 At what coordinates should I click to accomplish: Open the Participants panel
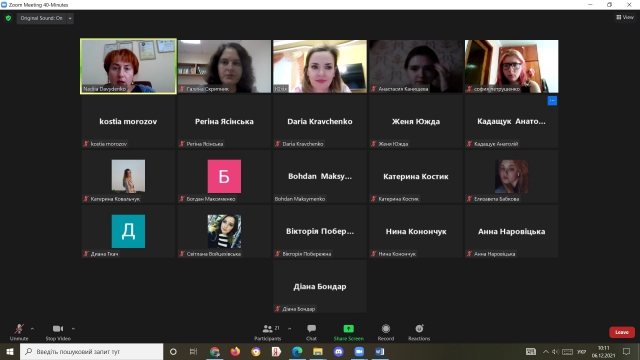click(268, 332)
